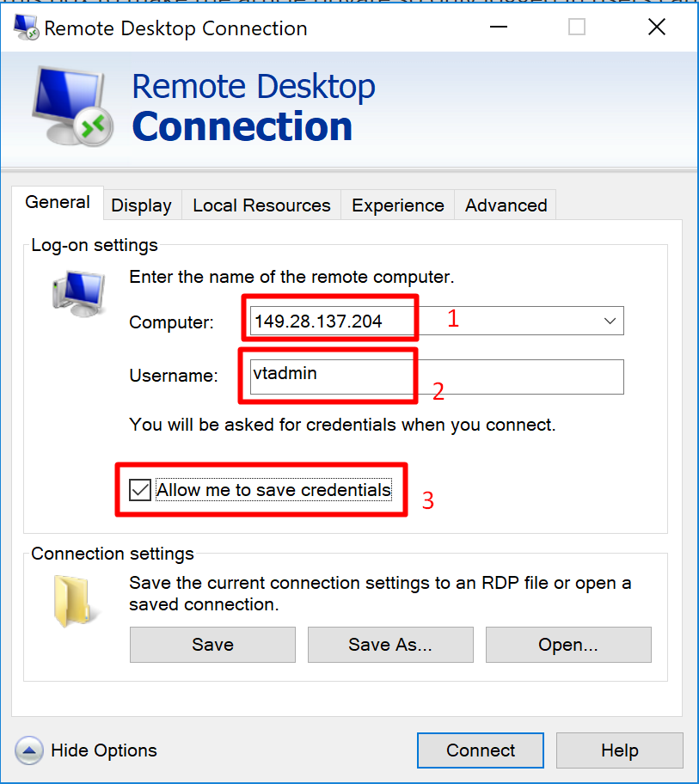Expand the Computer dropdown arrow

610,321
